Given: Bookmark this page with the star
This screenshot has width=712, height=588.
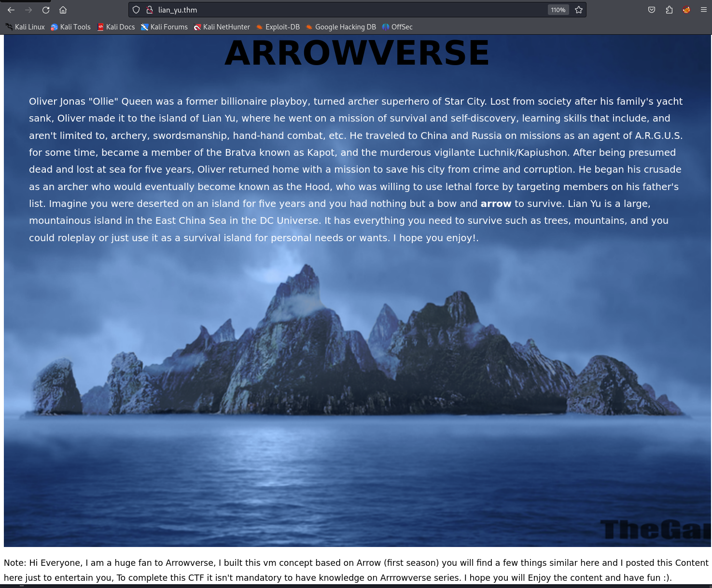Looking at the screenshot, I should [x=578, y=10].
